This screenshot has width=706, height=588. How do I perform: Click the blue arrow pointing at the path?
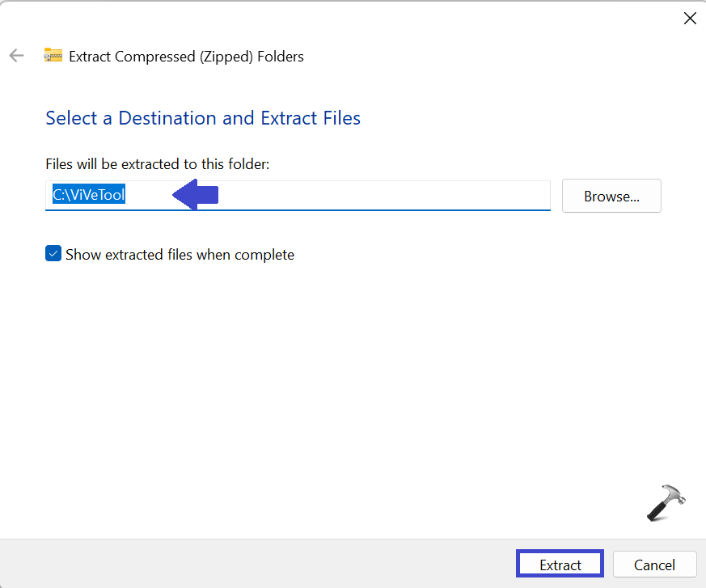pos(195,195)
